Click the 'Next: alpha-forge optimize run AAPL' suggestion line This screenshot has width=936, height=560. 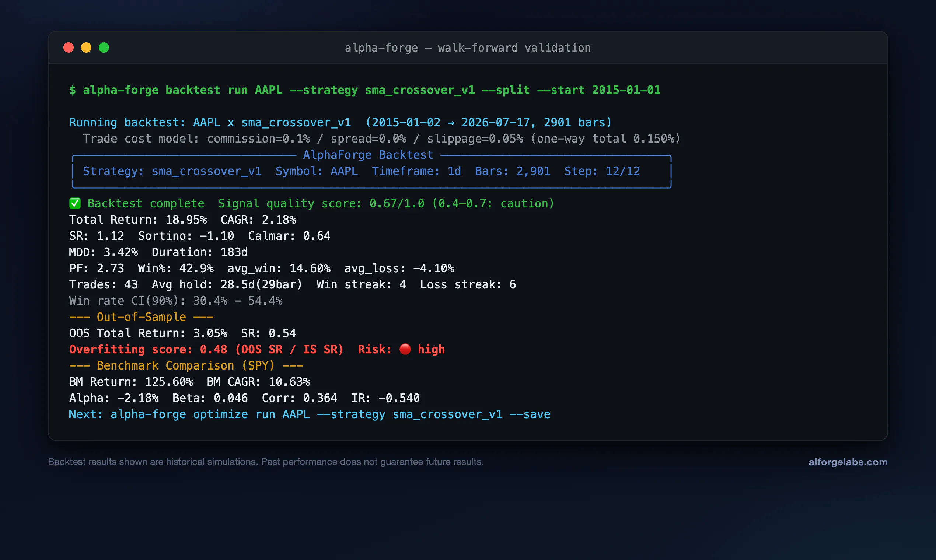click(310, 414)
